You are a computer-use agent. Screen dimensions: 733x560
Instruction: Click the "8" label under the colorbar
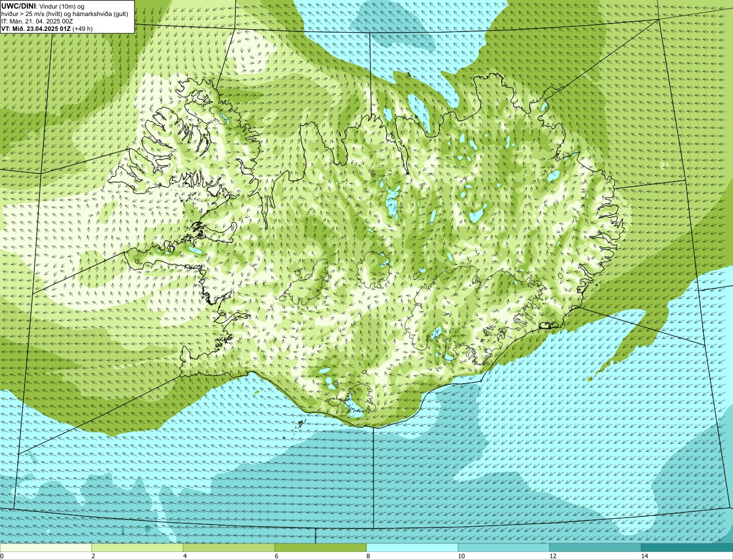pos(368,556)
